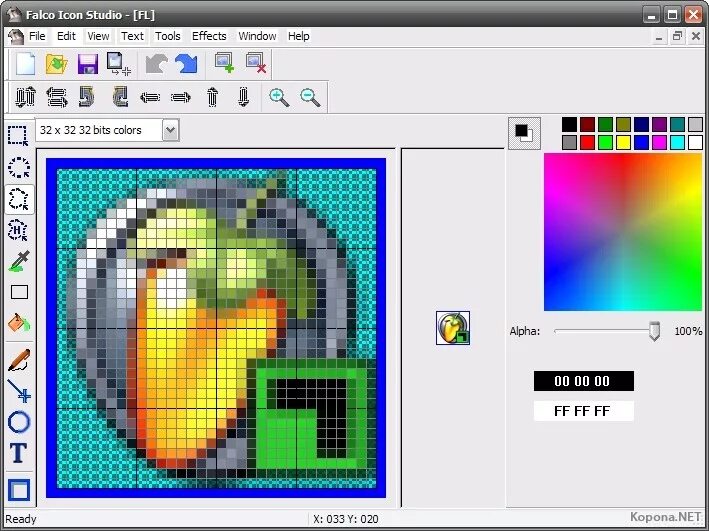Zoom out of the canvas
This screenshot has width=709, height=531.
(x=310, y=97)
